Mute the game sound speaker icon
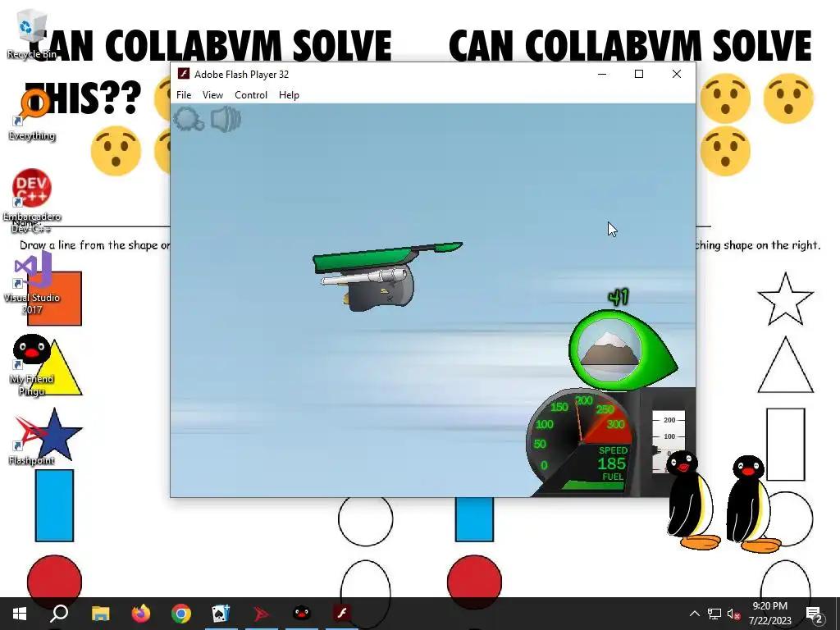The image size is (840, 630). 226,119
